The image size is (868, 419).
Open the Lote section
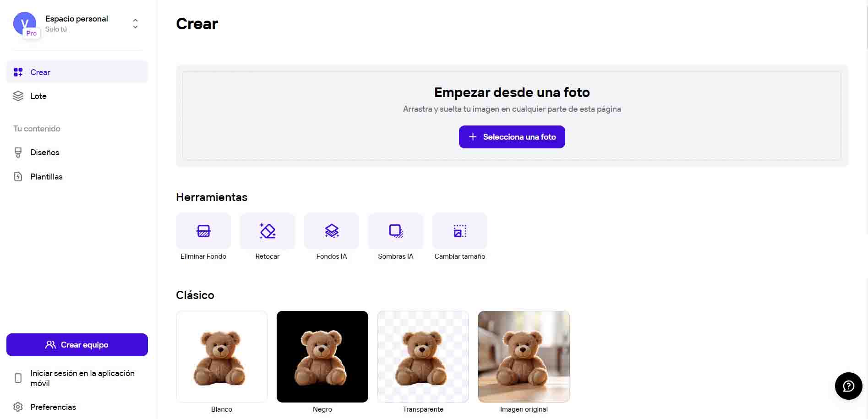tap(77, 96)
